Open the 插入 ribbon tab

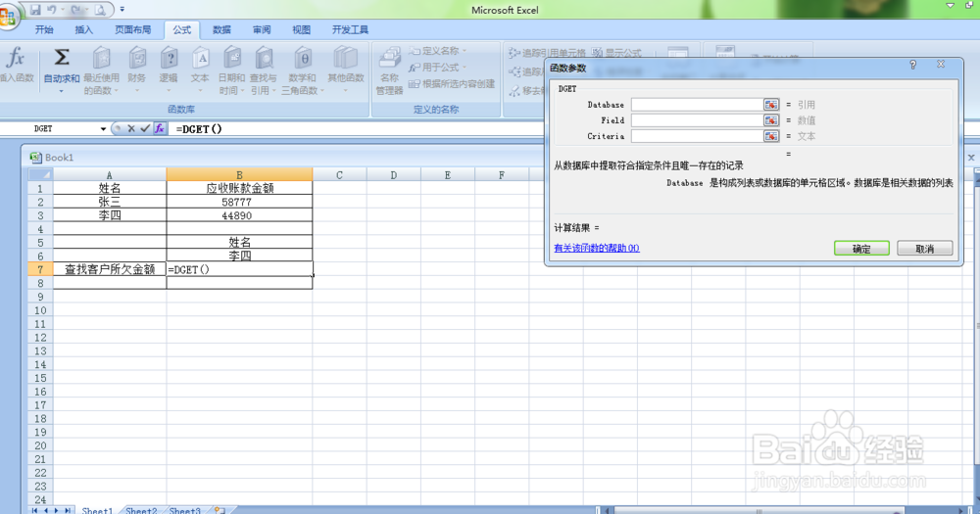pyautogui.click(x=83, y=29)
